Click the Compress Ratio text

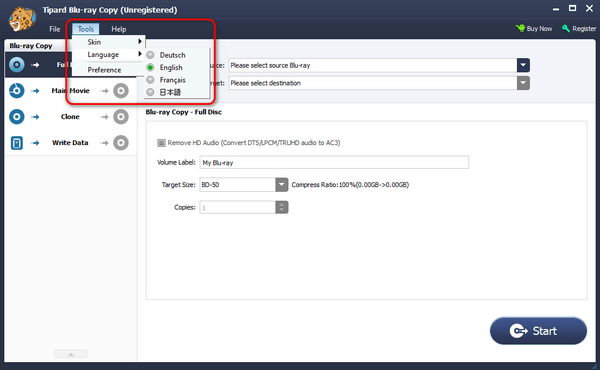(x=350, y=184)
